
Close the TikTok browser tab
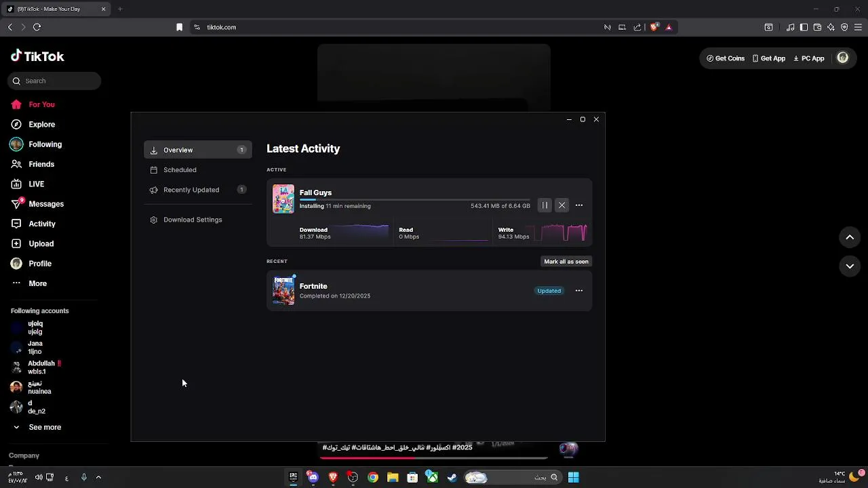(x=104, y=9)
